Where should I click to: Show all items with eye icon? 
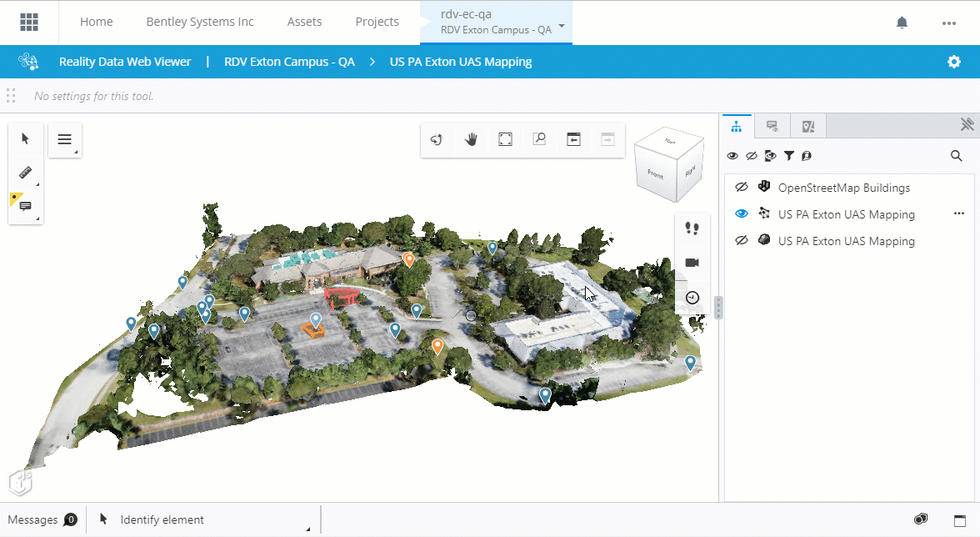pos(732,156)
